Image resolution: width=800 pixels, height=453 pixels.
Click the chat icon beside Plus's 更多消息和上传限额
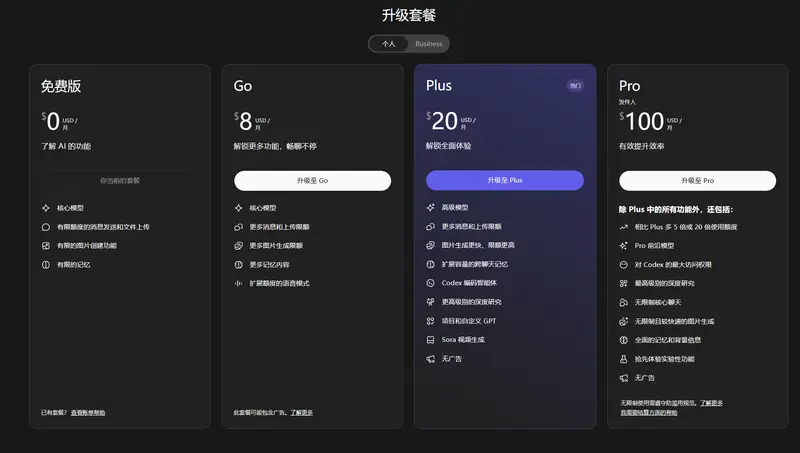[x=431, y=226]
